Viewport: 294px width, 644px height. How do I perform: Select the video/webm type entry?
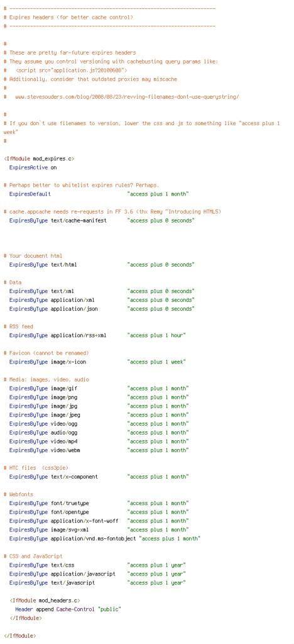click(x=65, y=450)
